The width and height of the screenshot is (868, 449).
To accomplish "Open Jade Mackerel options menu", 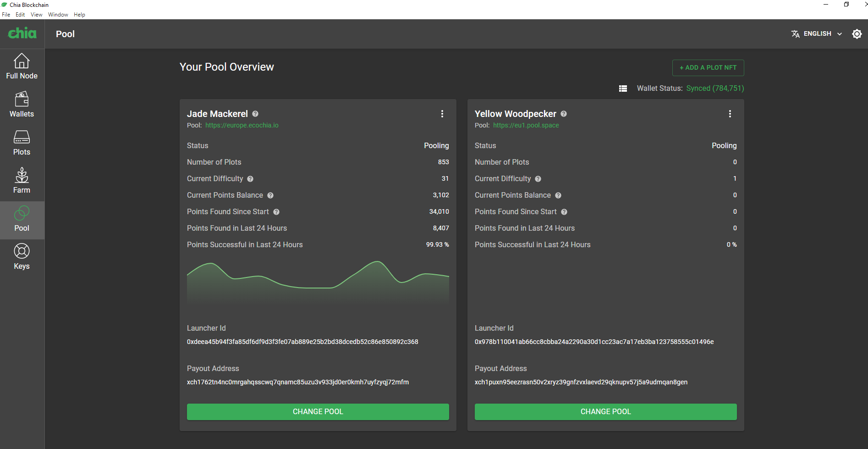I will (x=442, y=114).
